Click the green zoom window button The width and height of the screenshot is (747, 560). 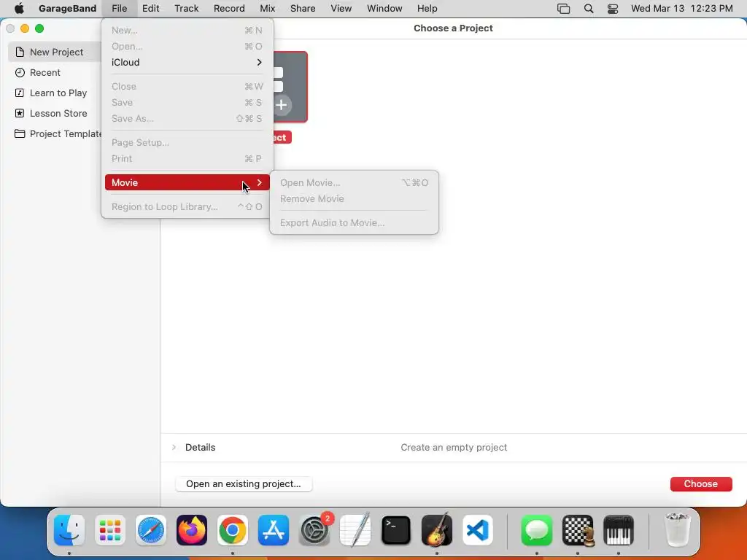39,28
